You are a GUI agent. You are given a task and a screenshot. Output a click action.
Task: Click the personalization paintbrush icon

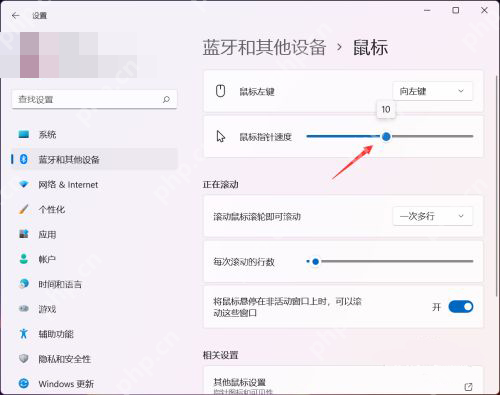[24, 209]
